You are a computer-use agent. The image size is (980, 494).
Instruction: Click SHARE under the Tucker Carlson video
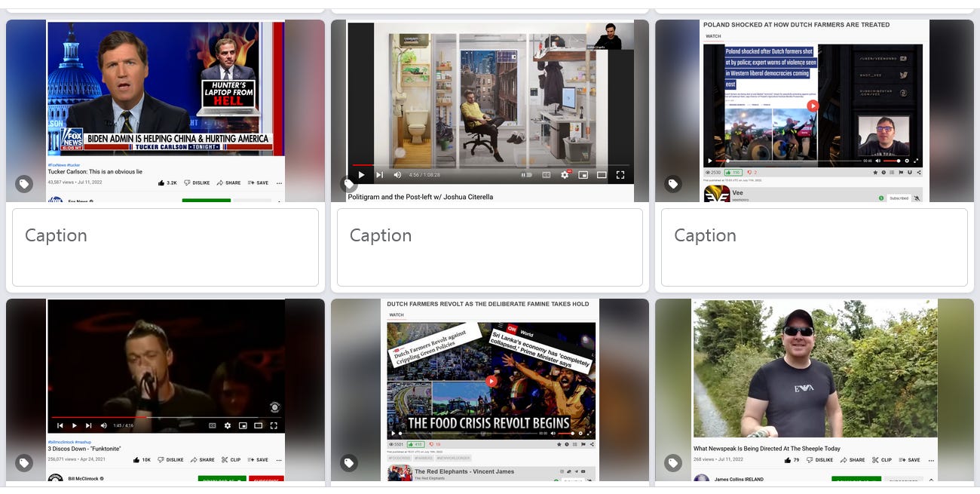click(x=228, y=183)
